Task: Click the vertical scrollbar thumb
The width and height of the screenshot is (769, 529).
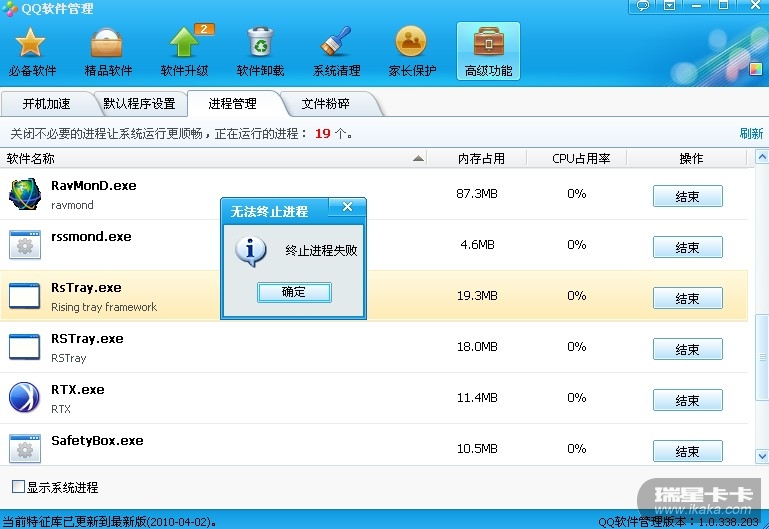Action: pos(762,356)
